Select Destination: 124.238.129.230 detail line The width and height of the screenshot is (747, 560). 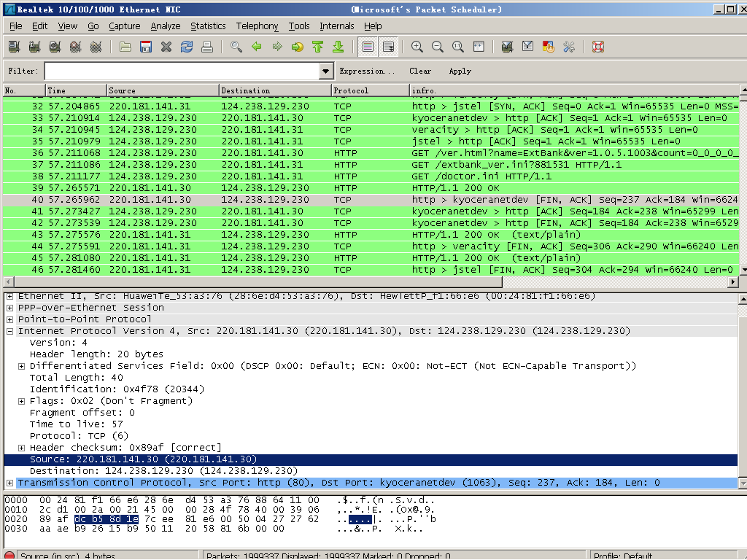[163, 472]
